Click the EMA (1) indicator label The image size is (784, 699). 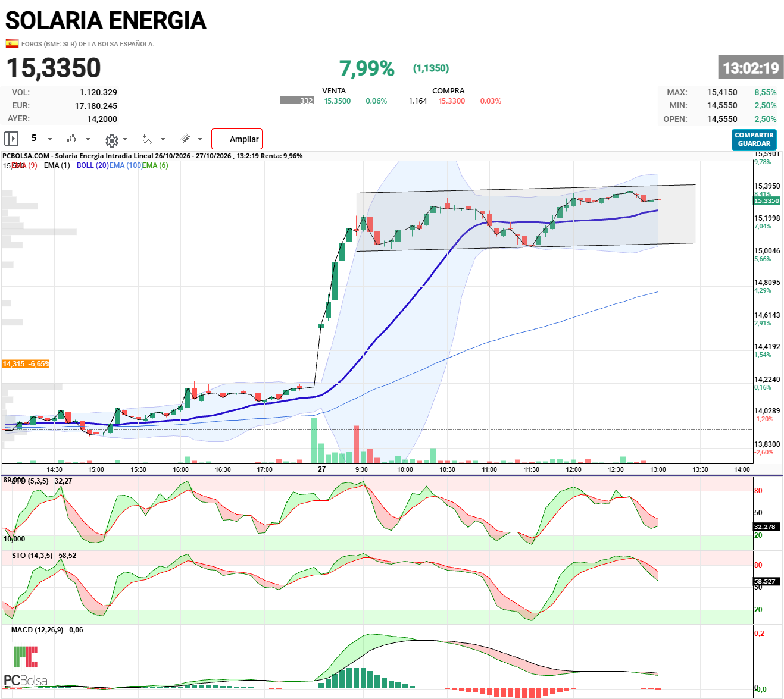[x=57, y=165]
